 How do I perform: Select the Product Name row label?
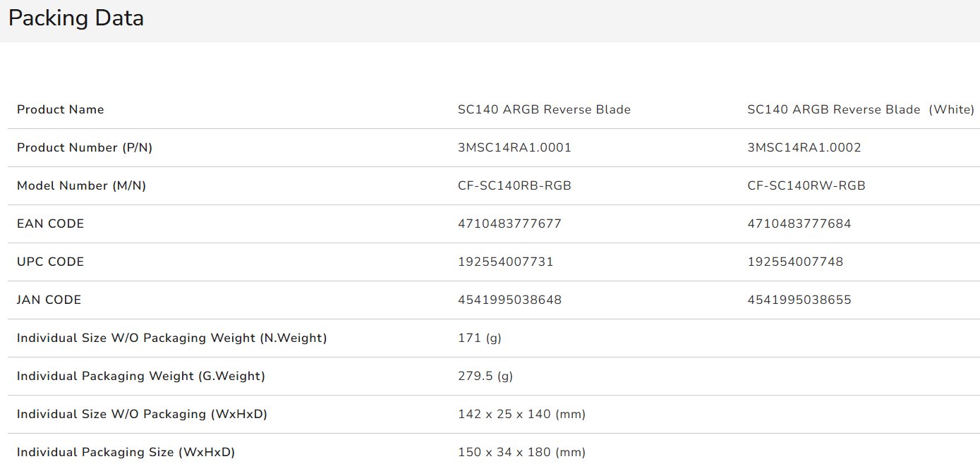pos(60,109)
